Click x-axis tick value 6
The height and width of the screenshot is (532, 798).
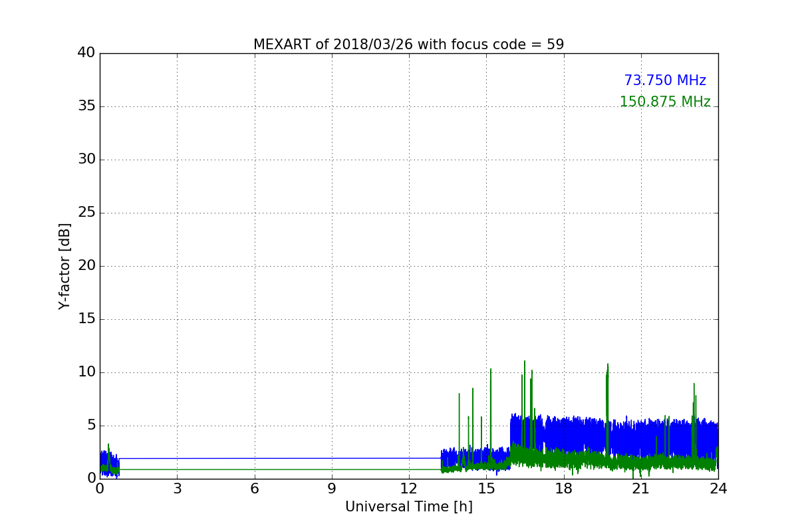point(255,489)
